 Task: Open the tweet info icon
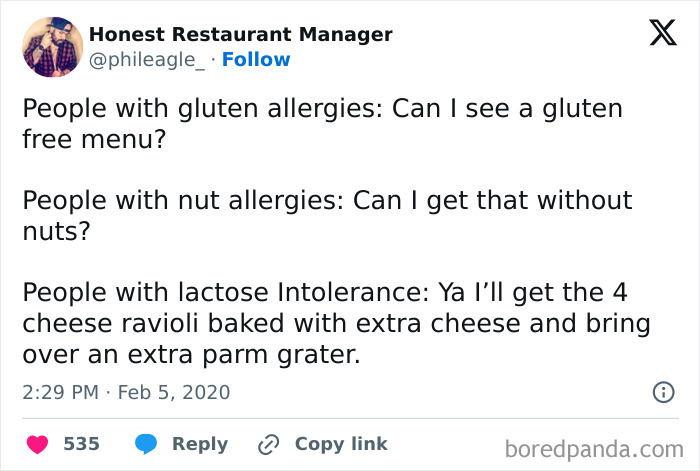coord(663,393)
